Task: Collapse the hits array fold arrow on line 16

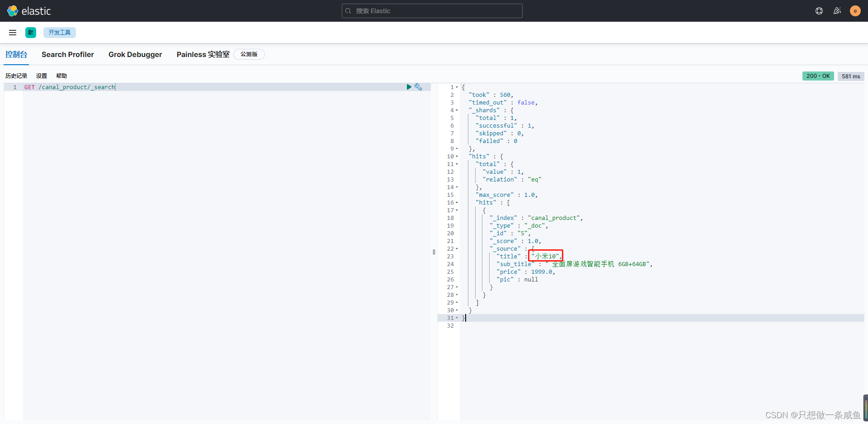Action: point(457,203)
